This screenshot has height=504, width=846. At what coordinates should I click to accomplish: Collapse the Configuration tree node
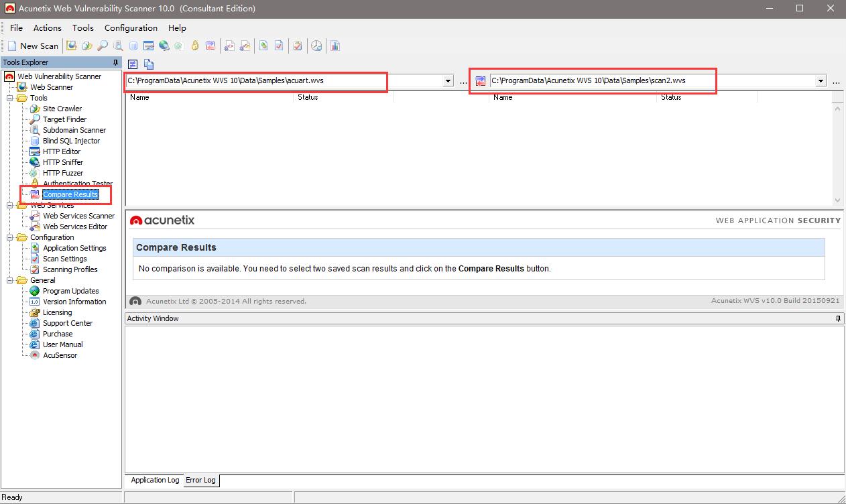pos(11,237)
